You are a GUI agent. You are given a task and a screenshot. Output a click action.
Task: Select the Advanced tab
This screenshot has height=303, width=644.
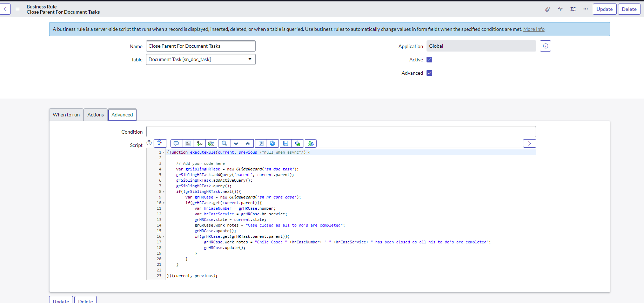pyautogui.click(x=122, y=115)
